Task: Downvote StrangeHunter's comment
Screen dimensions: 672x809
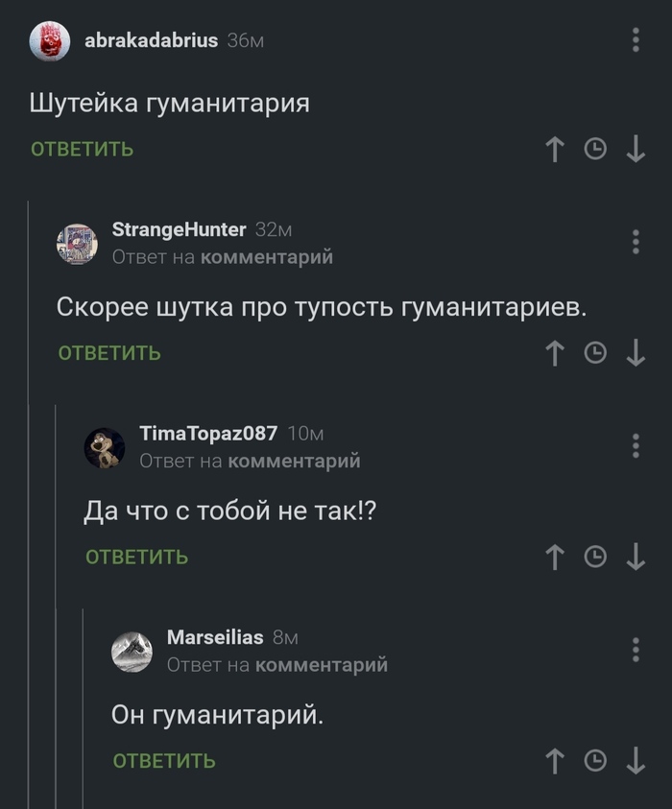Action: tap(636, 353)
